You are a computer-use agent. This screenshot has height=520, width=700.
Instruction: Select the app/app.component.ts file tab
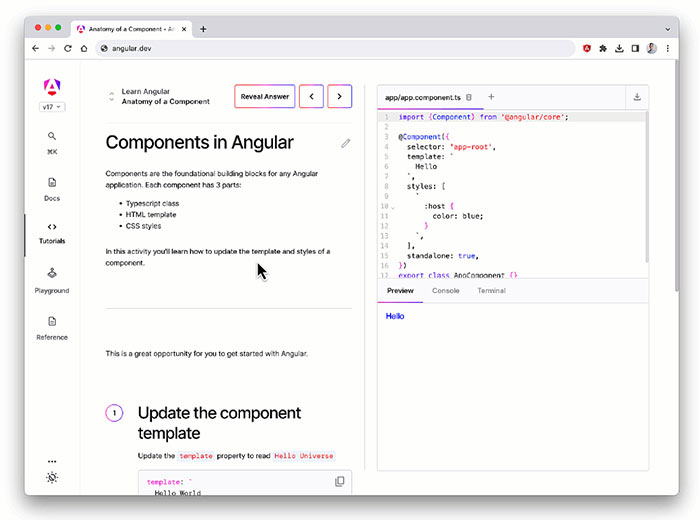[423, 97]
